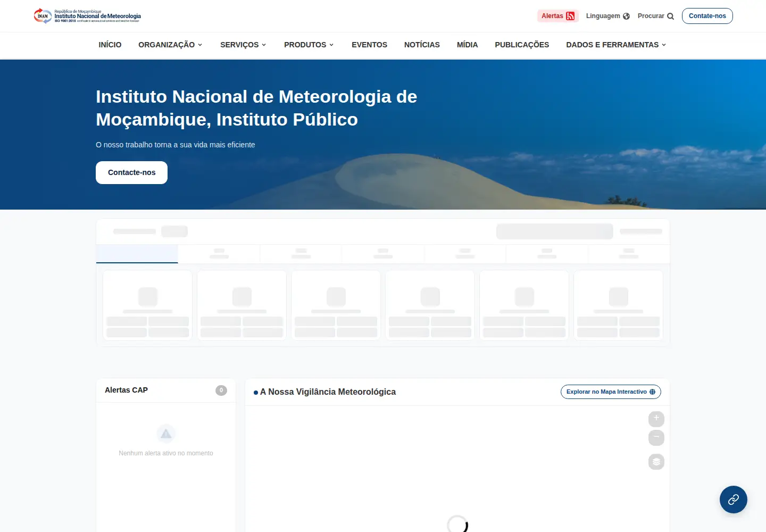This screenshot has width=766, height=532.
Task: Open the PUBLICAÇÕES menu item
Action: pyautogui.click(x=522, y=45)
